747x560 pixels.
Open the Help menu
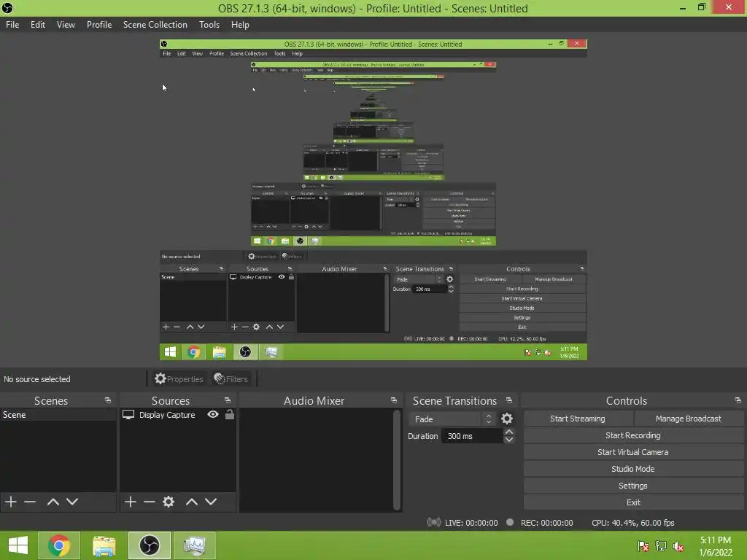click(240, 25)
